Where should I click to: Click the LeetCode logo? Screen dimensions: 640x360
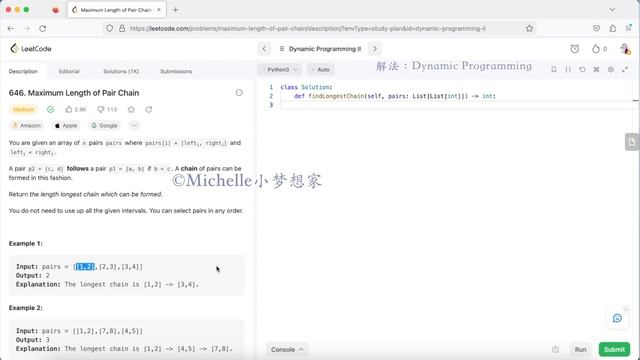coord(31,49)
